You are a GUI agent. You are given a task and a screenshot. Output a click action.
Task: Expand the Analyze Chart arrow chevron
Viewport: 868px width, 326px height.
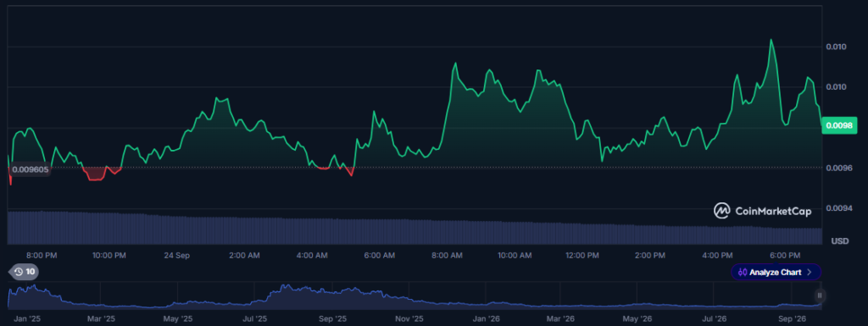tap(810, 272)
